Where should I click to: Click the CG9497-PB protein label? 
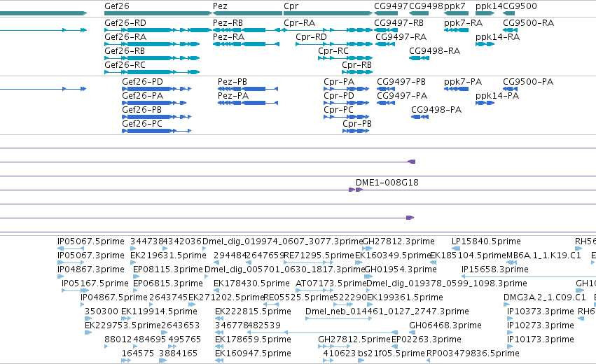coord(401,82)
